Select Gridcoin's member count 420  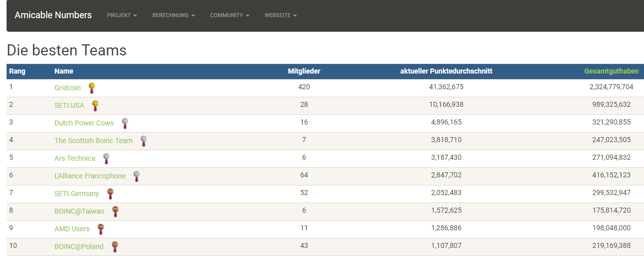tap(304, 87)
